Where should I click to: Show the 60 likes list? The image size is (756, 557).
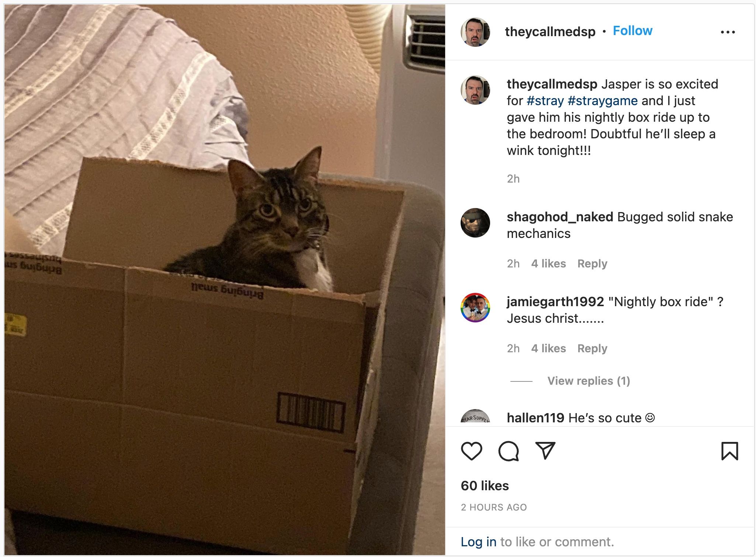[485, 486]
